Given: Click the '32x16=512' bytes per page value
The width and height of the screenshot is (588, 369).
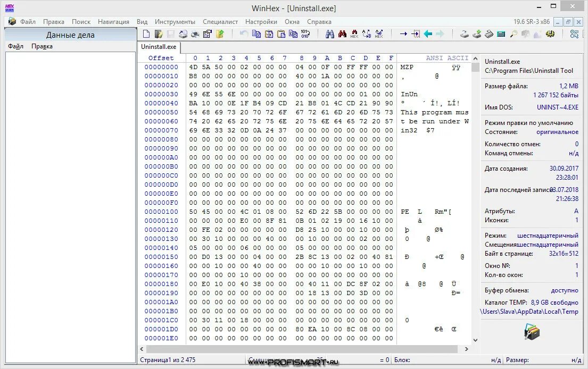Looking at the screenshot, I should 564,254.
